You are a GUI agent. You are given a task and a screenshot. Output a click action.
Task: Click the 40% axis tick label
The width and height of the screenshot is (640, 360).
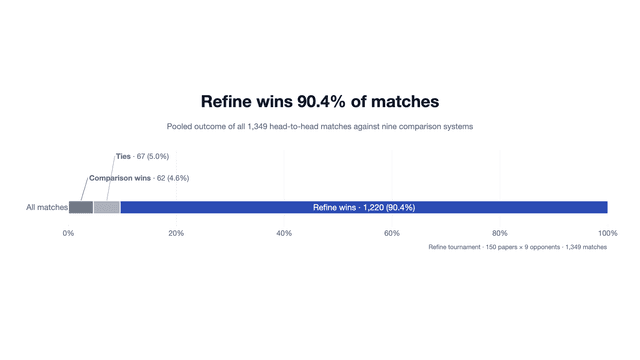click(284, 233)
